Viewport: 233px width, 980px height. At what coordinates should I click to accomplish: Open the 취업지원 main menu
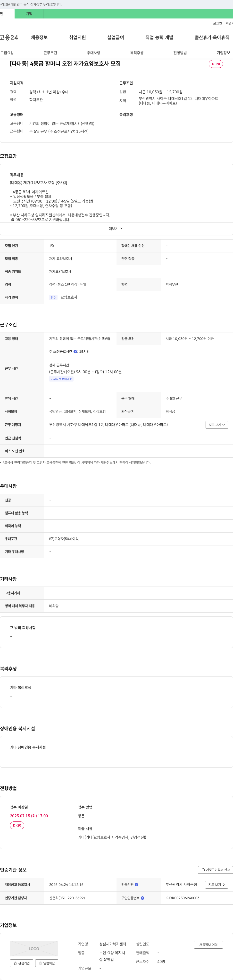coord(77,37)
